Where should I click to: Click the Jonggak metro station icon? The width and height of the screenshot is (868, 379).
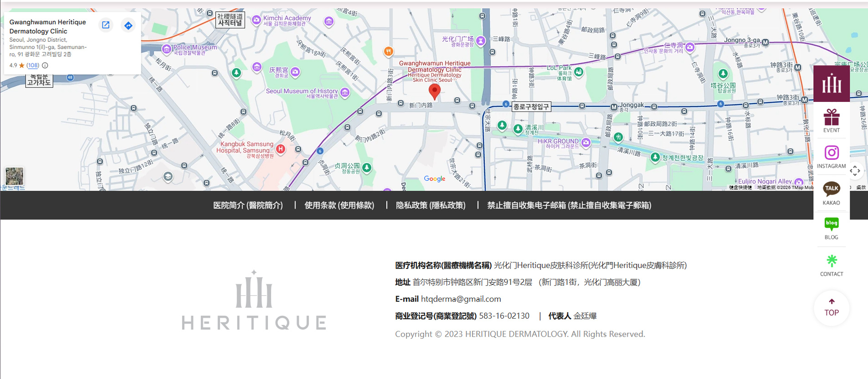(x=614, y=107)
